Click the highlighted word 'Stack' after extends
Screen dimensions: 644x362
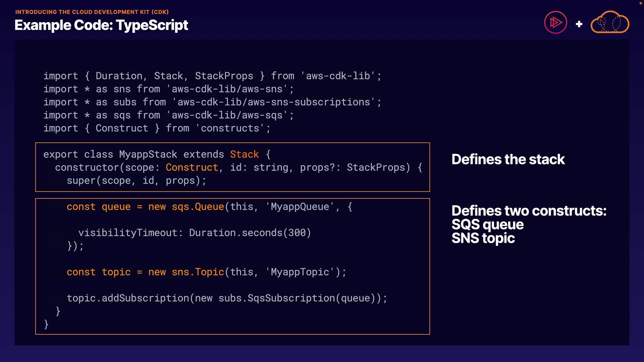pos(244,154)
